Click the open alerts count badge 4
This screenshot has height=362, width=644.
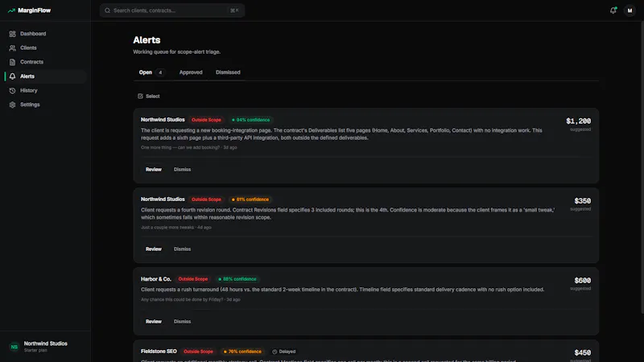tap(160, 72)
